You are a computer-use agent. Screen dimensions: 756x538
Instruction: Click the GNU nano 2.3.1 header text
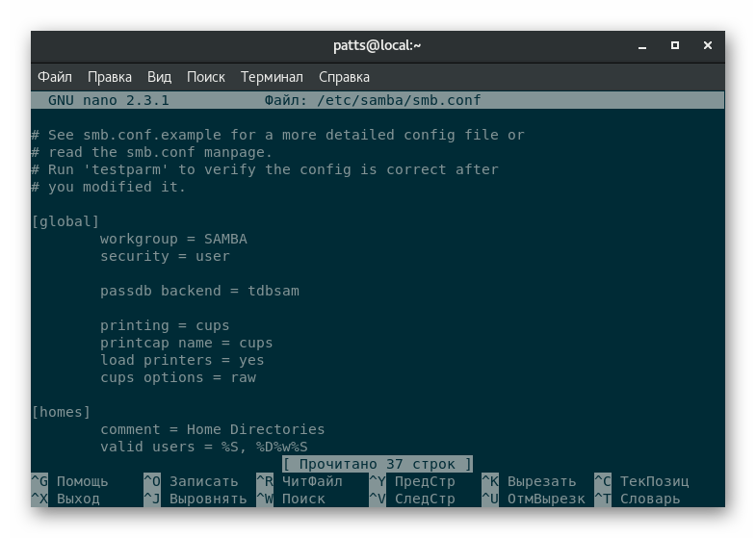click(109, 100)
